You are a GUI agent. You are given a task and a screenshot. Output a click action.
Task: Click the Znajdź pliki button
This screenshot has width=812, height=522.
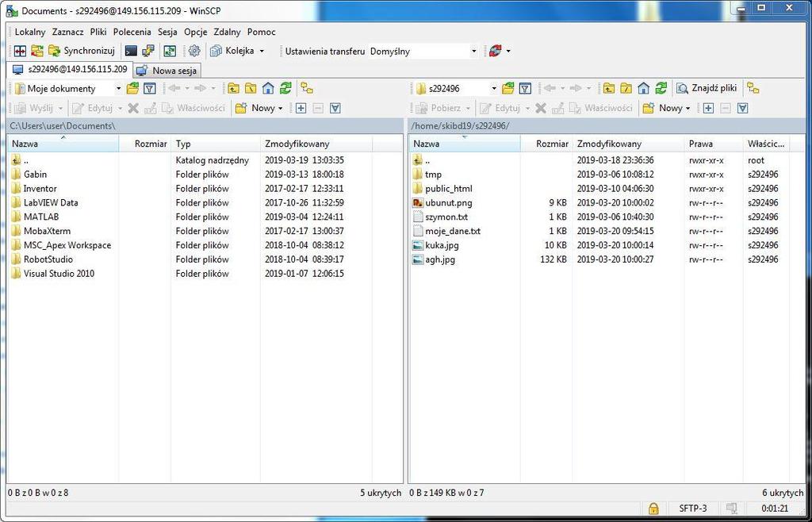tap(707, 89)
